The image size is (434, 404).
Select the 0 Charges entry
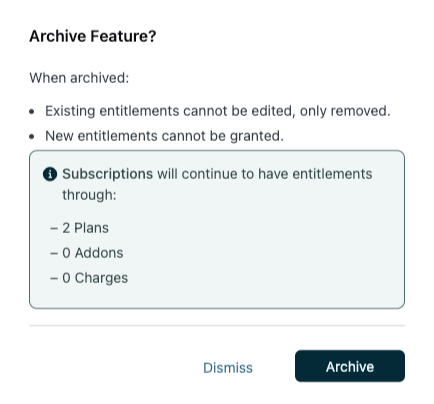(95, 278)
